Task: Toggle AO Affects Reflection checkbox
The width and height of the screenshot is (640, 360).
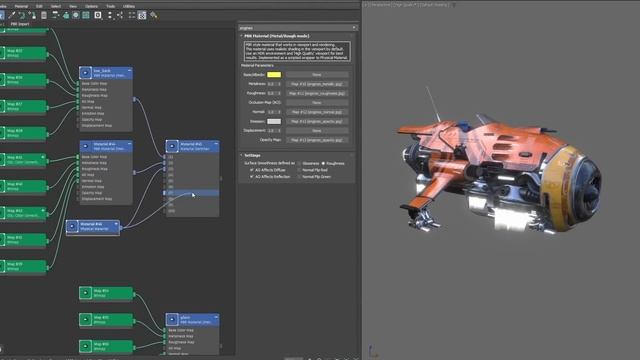Action: [251, 177]
